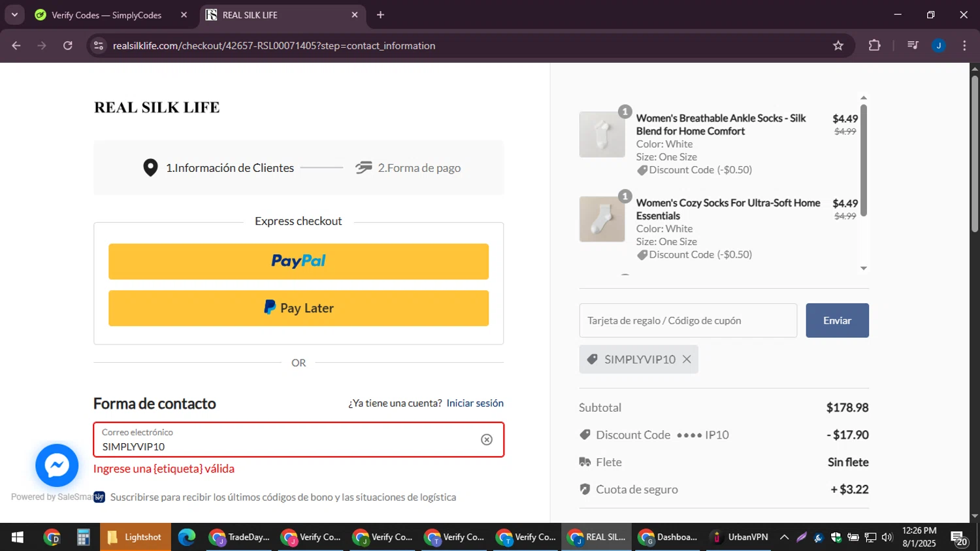980x551 pixels.
Task: Switch to the Dashboard Chrome window
Action: [x=668, y=537]
